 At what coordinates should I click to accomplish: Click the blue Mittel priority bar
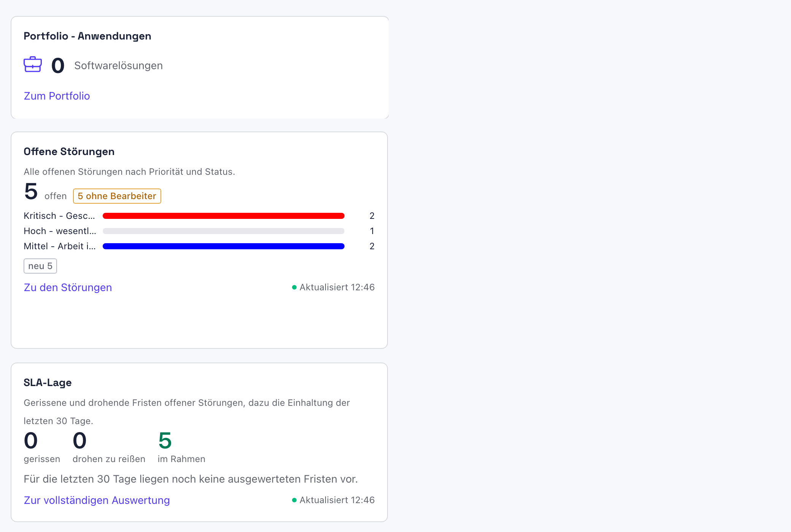coord(224,246)
